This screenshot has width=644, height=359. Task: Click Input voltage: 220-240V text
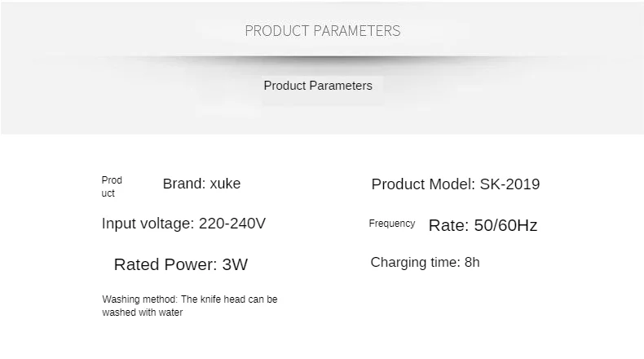coord(183,224)
